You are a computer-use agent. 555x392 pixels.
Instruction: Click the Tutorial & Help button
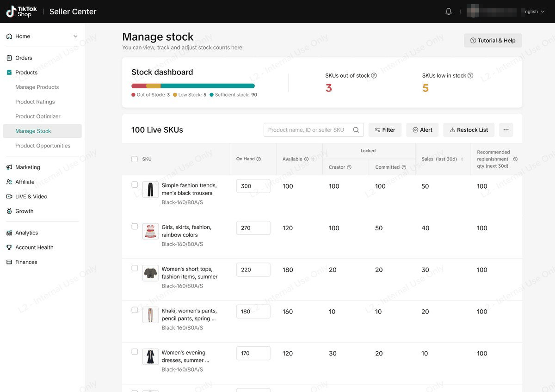tap(493, 41)
